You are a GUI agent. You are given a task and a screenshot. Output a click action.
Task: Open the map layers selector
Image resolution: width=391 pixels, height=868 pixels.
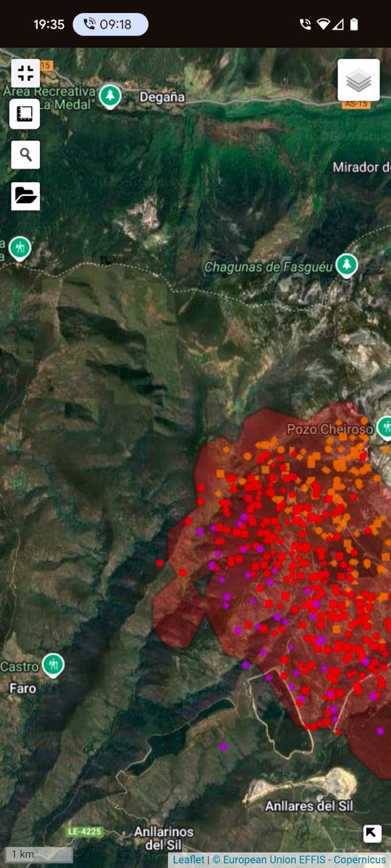pos(358,80)
